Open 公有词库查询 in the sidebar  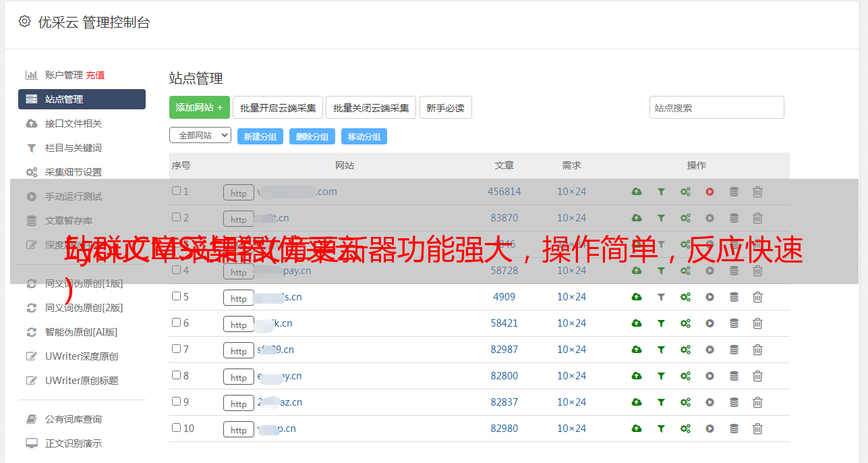pos(74,420)
